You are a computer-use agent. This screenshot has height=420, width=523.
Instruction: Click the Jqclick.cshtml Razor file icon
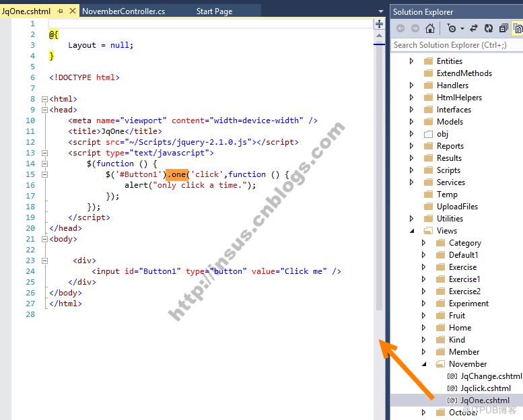[452, 388]
